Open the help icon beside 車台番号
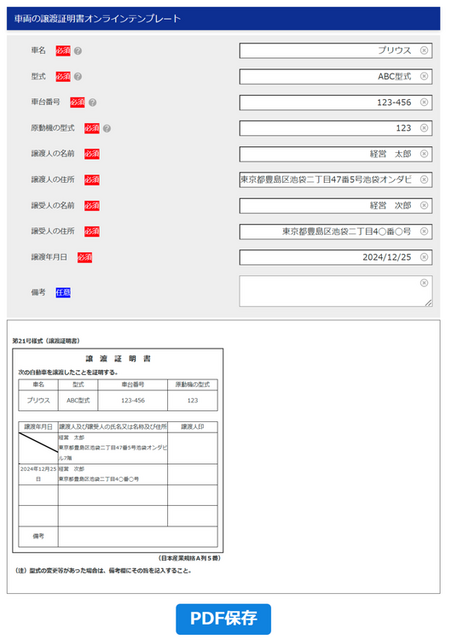The width and height of the screenshot is (457, 640). 93,102
